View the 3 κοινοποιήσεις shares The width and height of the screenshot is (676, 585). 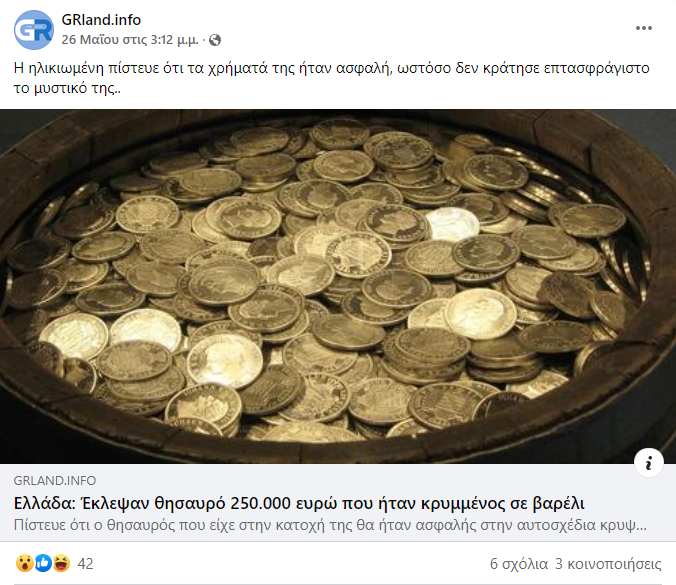[x=608, y=564]
